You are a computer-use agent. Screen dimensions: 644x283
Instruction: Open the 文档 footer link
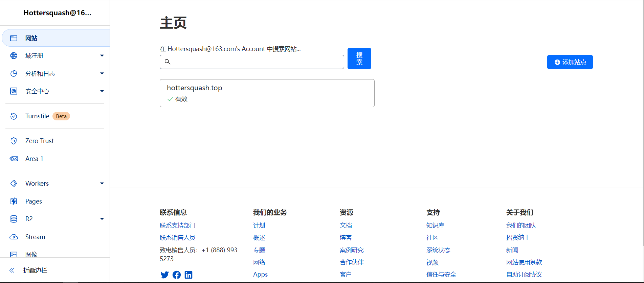pos(346,226)
